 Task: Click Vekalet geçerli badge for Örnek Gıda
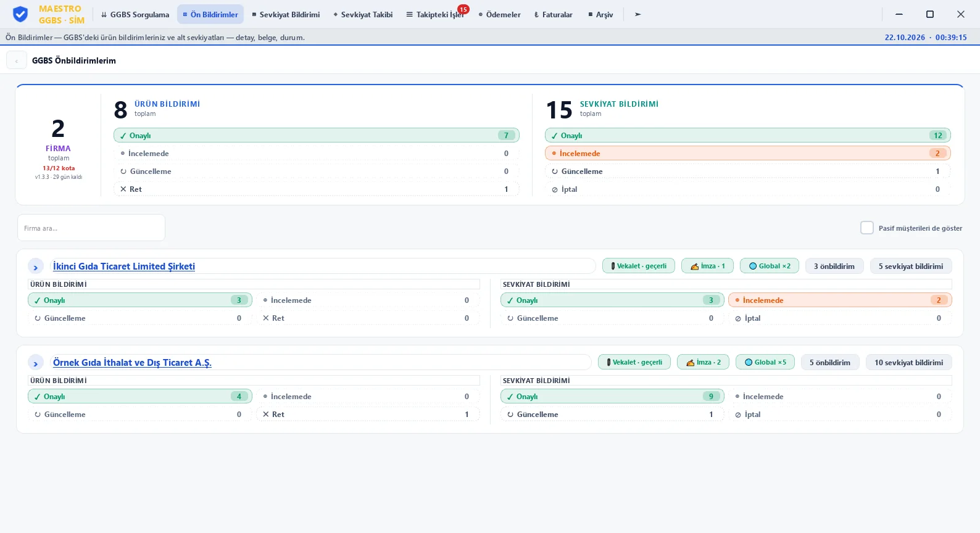(634, 362)
